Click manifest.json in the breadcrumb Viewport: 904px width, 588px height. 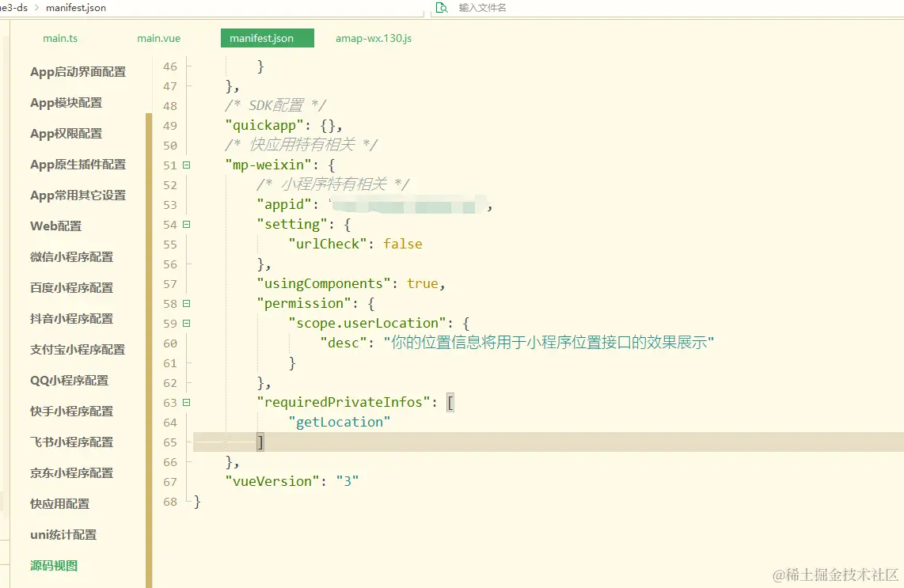[75, 8]
